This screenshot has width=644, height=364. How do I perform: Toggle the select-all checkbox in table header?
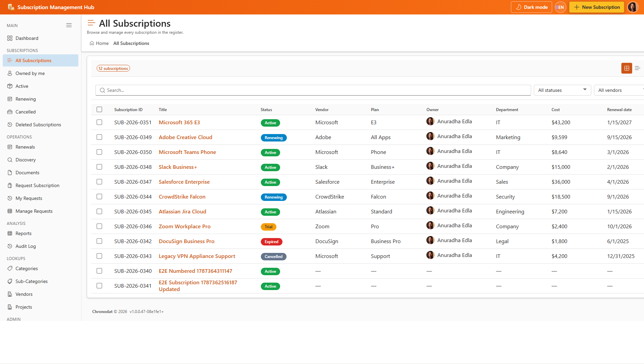coord(99,109)
